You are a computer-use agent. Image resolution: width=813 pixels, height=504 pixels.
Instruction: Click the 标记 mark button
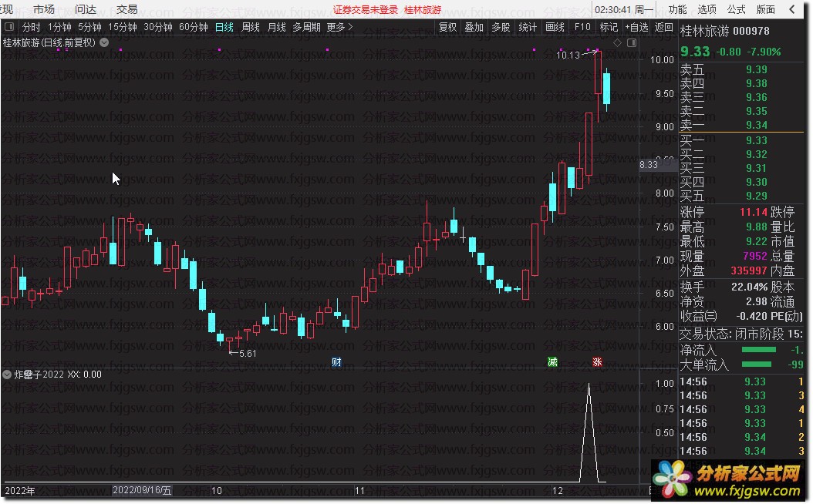[609, 27]
